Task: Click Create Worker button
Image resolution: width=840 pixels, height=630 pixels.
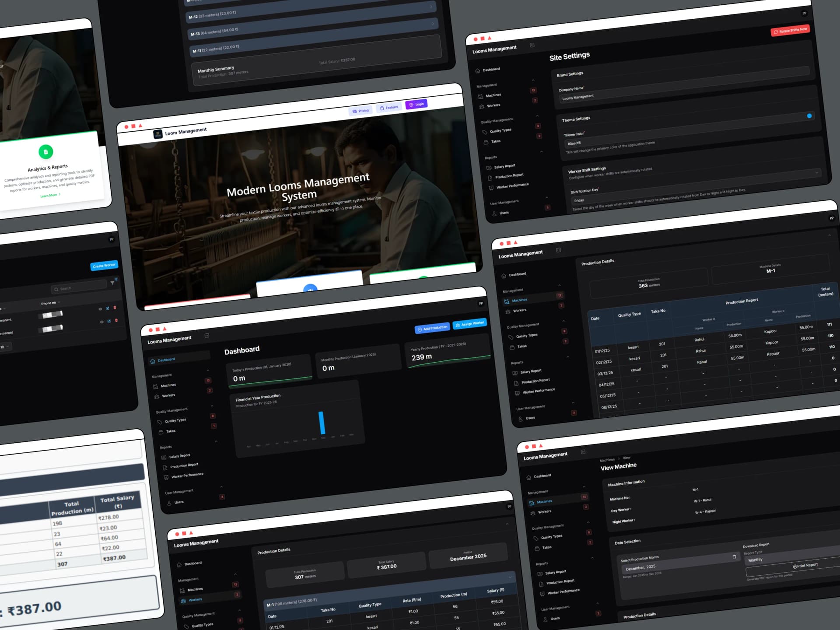Action: tap(104, 266)
